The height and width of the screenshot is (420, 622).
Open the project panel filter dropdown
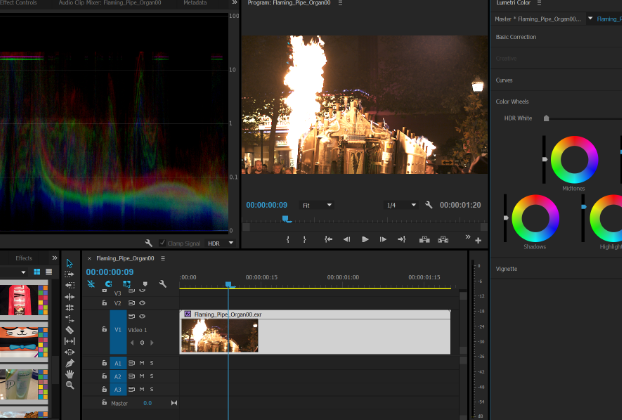pyautogui.click(x=23, y=272)
